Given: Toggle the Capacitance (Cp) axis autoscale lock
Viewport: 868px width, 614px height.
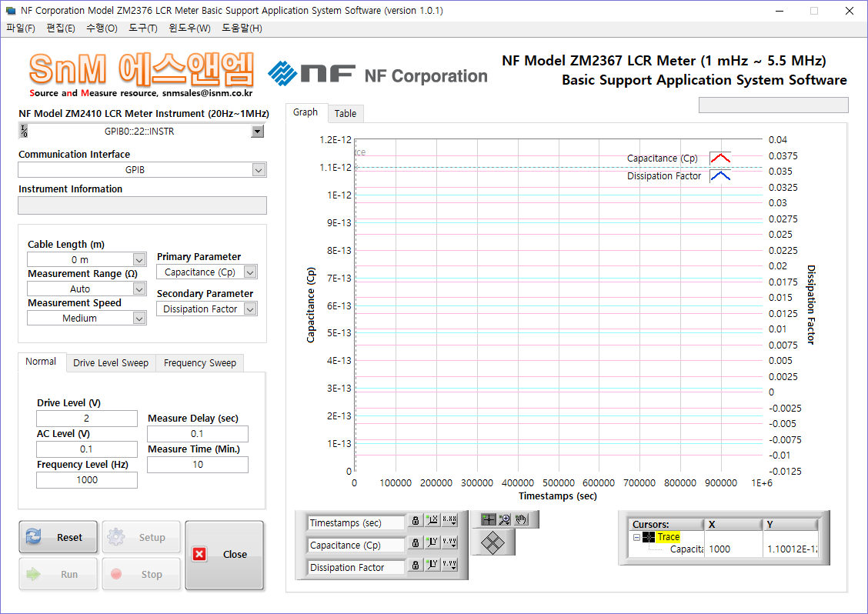Looking at the screenshot, I should (x=416, y=542).
